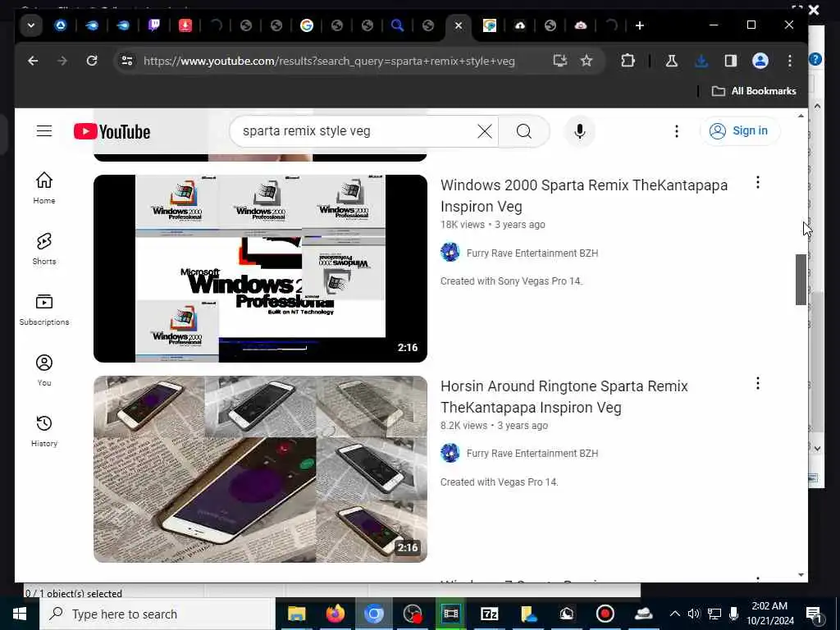Image resolution: width=840 pixels, height=630 pixels.
Task: Open Firefox from the taskbar
Action: coord(336,614)
